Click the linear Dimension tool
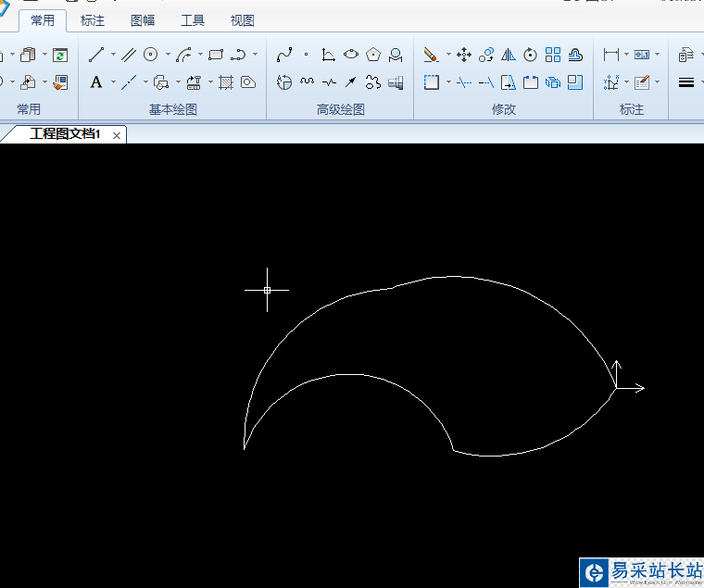 click(x=610, y=55)
